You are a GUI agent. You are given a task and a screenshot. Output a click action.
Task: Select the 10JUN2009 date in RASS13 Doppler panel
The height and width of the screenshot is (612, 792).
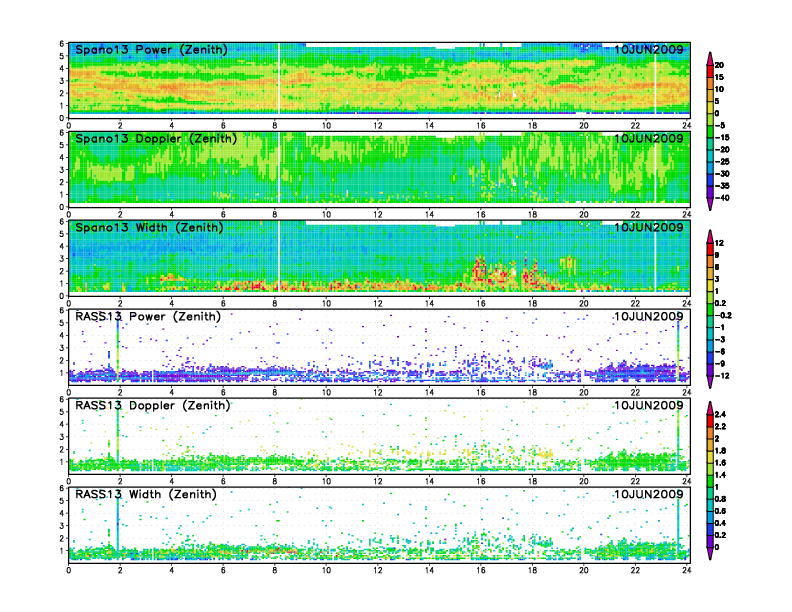649,405
